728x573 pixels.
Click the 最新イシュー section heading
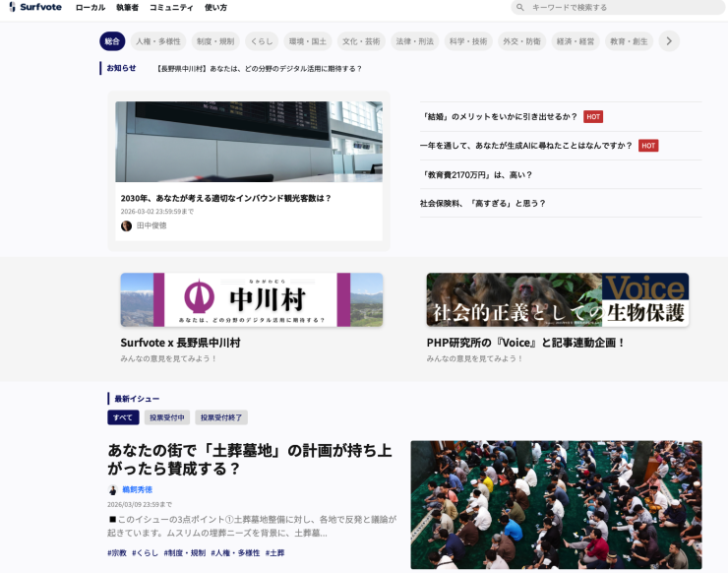tap(137, 399)
